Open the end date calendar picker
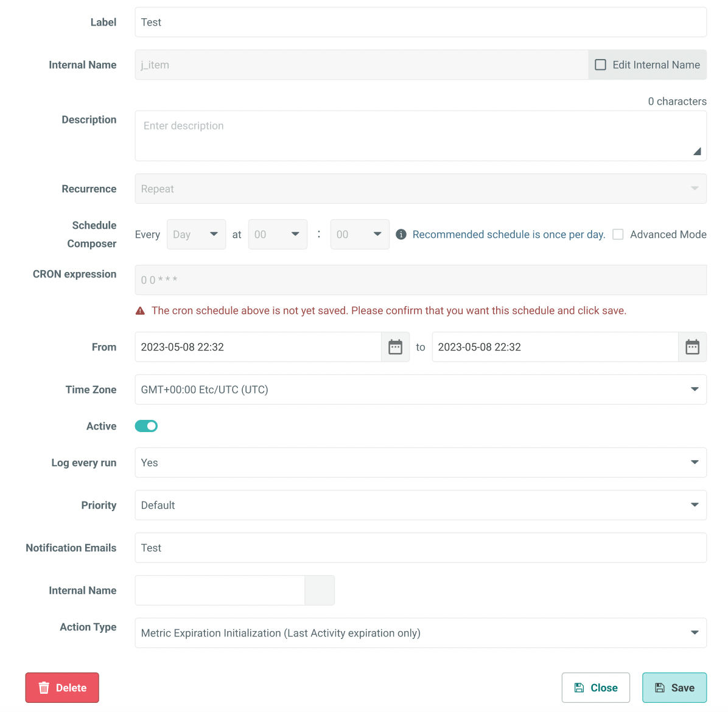This screenshot has width=728, height=712. 692,347
